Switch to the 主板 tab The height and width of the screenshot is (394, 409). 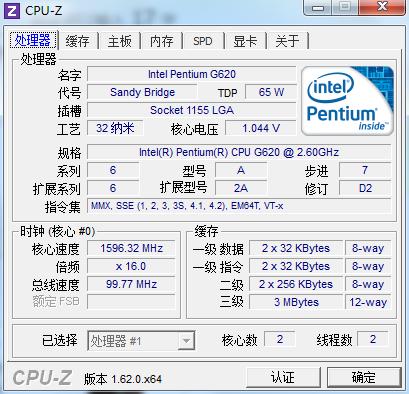tap(120, 41)
